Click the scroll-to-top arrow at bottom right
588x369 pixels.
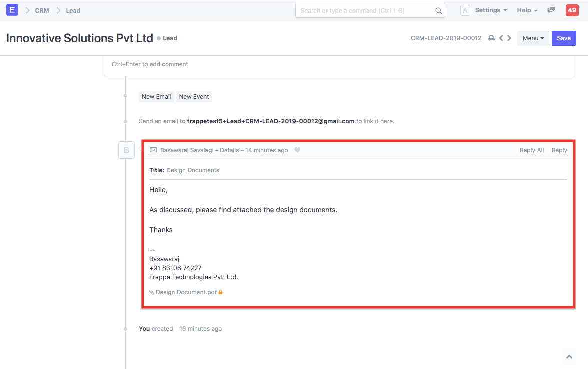tap(569, 356)
